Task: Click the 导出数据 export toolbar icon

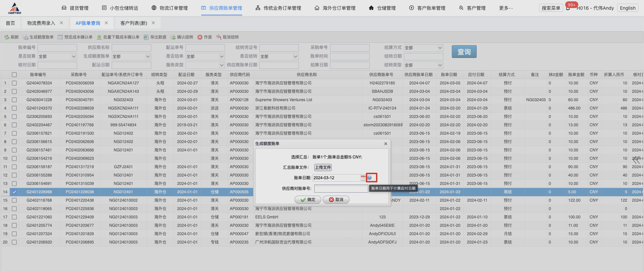Action: tap(146, 37)
